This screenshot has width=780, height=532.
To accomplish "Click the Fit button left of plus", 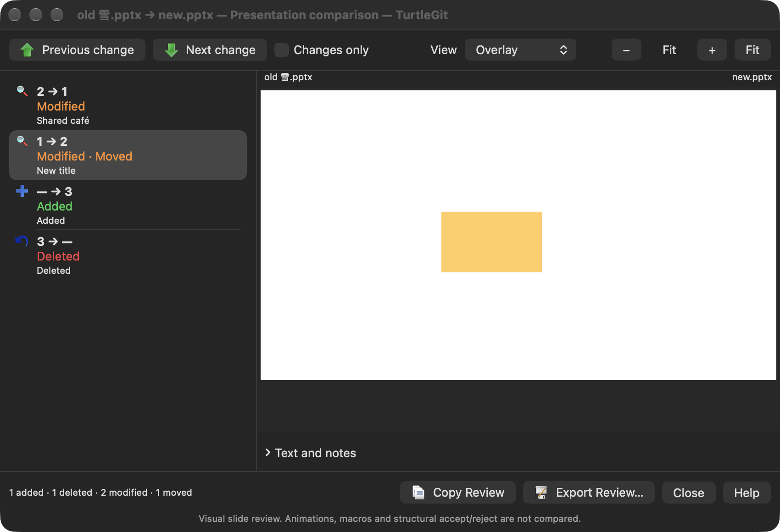I will point(669,50).
